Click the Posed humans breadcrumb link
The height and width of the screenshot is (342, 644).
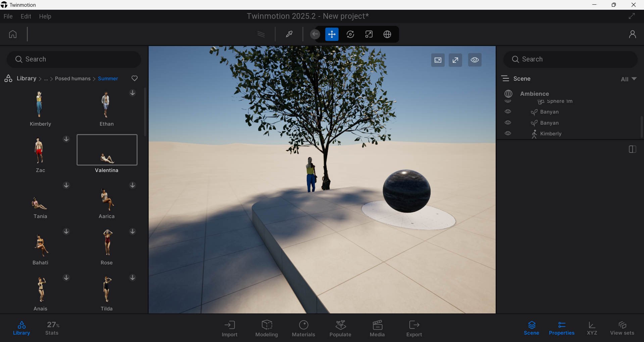click(x=72, y=79)
